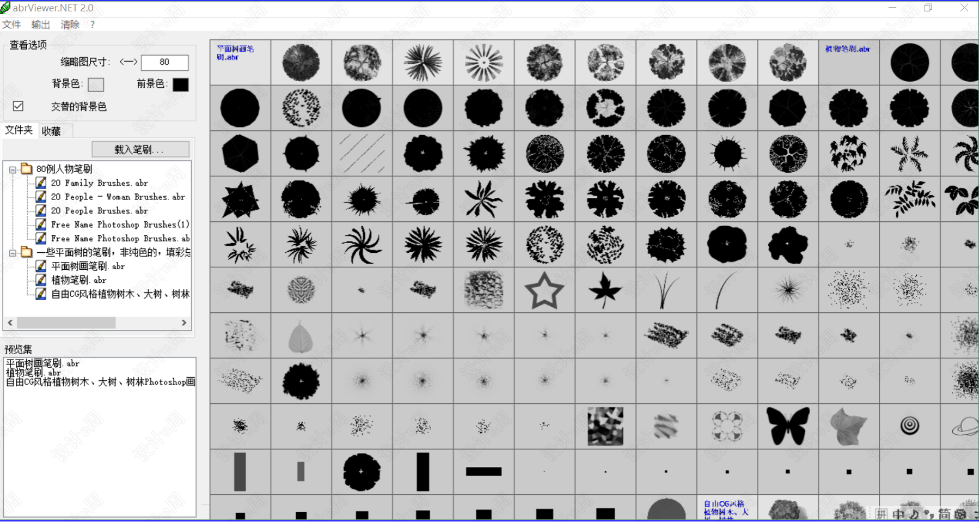Open the 输出 menu
The height and width of the screenshot is (522, 980).
(x=41, y=25)
